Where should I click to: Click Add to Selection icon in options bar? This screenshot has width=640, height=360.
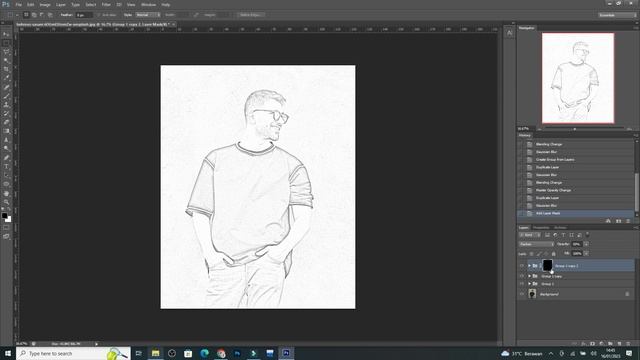(x=34, y=15)
